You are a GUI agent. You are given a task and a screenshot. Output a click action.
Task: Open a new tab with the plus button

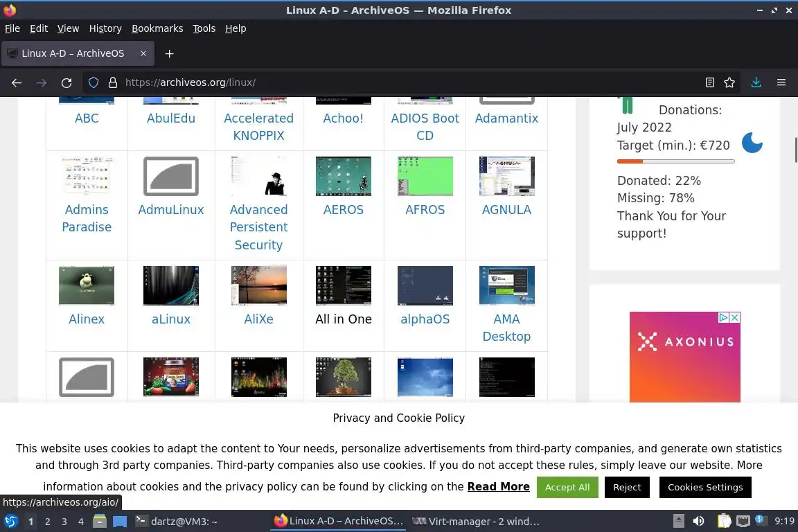pyautogui.click(x=170, y=53)
